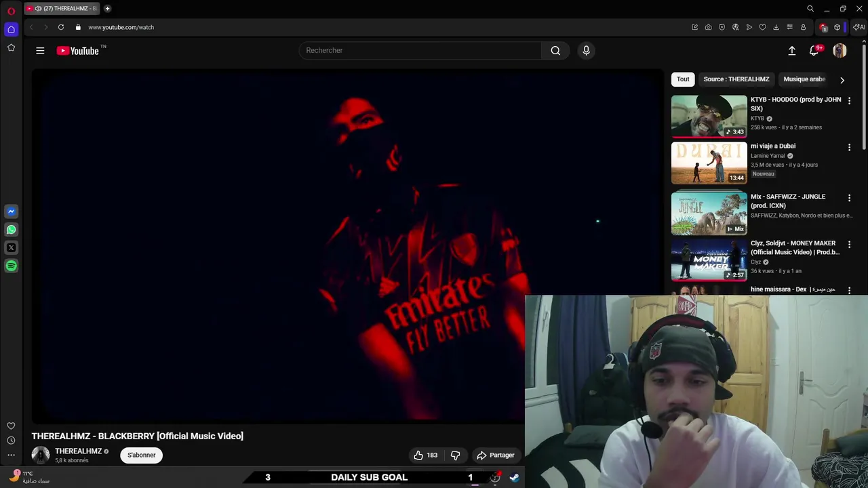This screenshot has width=868, height=488.
Task: Click the Partager share button
Action: [x=496, y=455]
